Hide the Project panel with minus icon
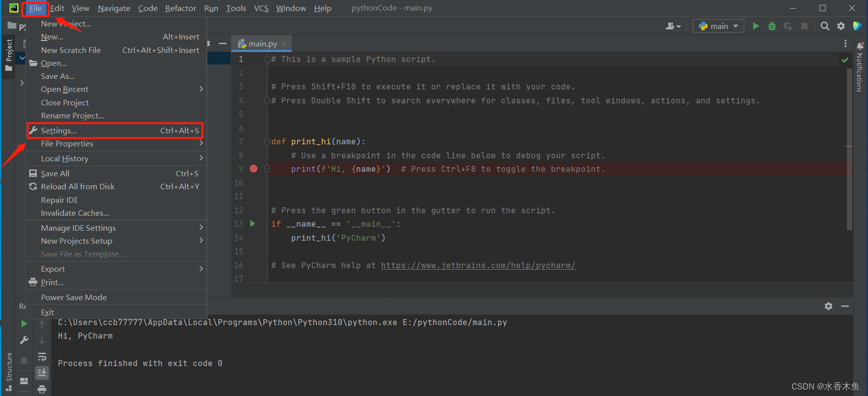This screenshot has width=868, height=396. pyautogui.click(x=223, y=44)
